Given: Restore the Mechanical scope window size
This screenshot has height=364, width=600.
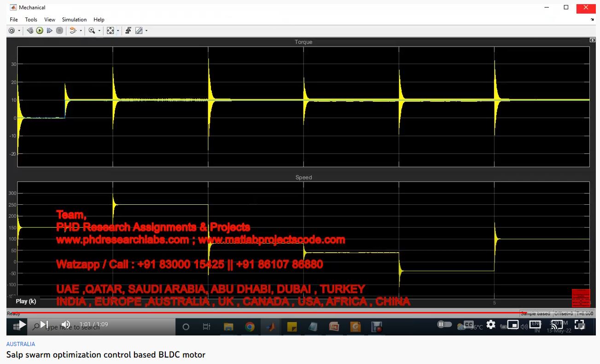Looking at the screenshot, I should 566,7.
